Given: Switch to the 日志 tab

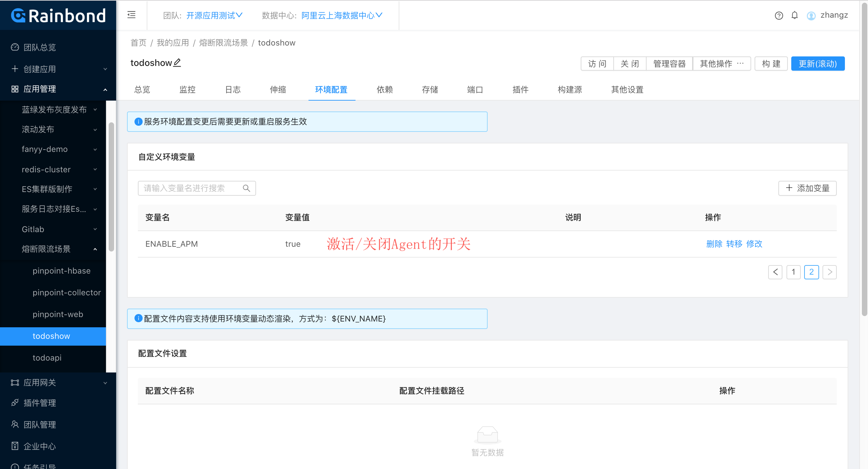Looking at the screenshot, I should [233, 90].
